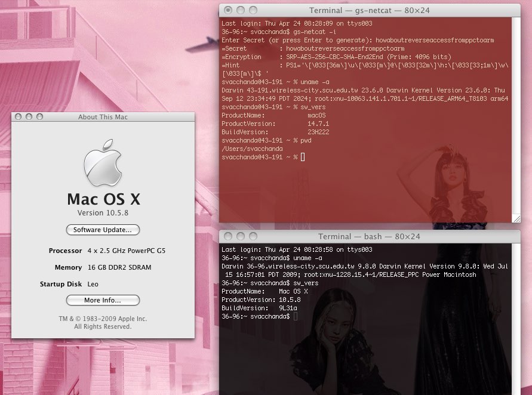Click the bash Terminal Last login line
This screenshot has width=532, height=395.
tap(297, 249)
